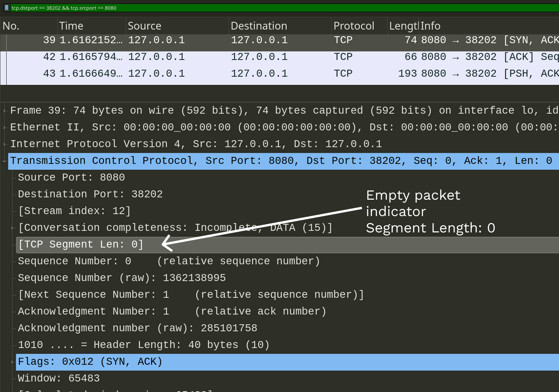Select the Stream index: 12 field
Image resolution: width=559 pixels, height=392 pixels.
click(x=75, y=211)
